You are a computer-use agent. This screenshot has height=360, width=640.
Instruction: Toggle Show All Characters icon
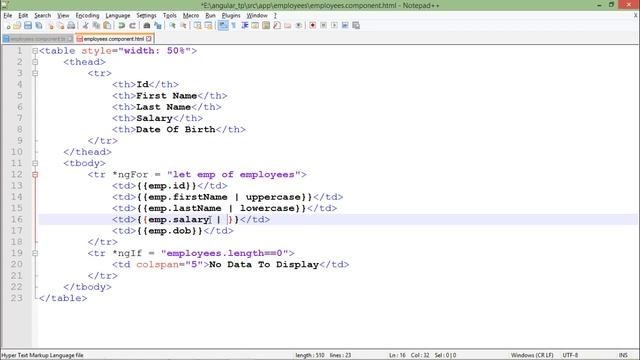pyautogui.click(x=234, y=26)
